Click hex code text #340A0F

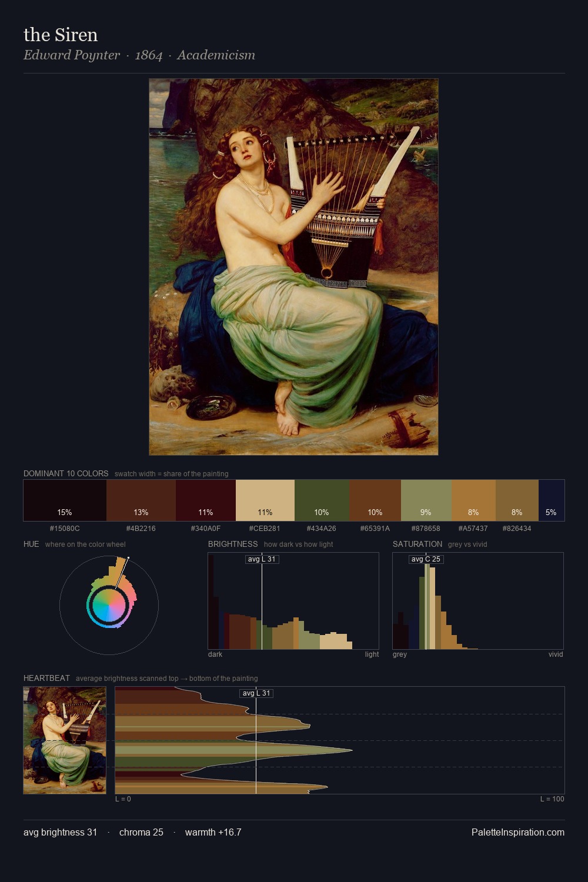pyautogui.click(x=206, y=529)
